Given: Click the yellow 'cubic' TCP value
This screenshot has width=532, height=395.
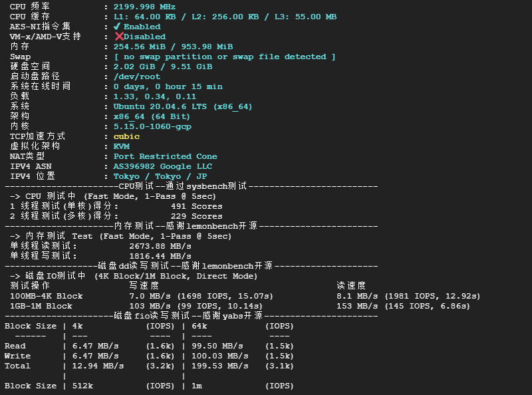Looking at the screenshot, I should tap(126, 136).
